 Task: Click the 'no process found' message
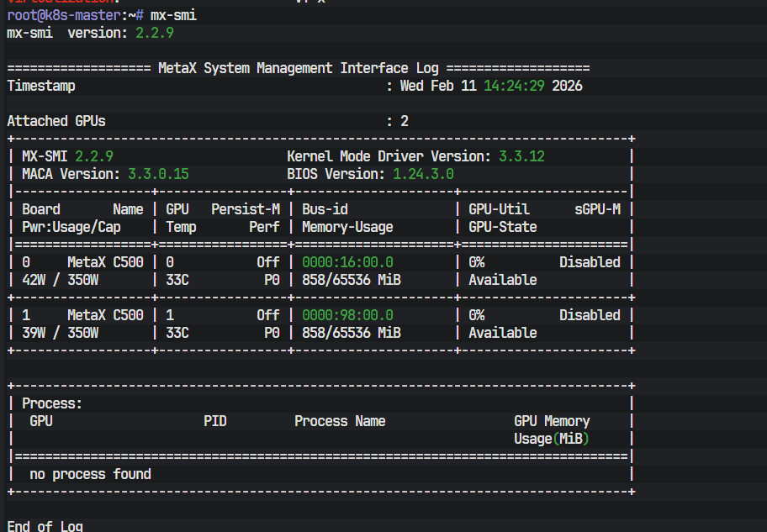click(90, 474)
